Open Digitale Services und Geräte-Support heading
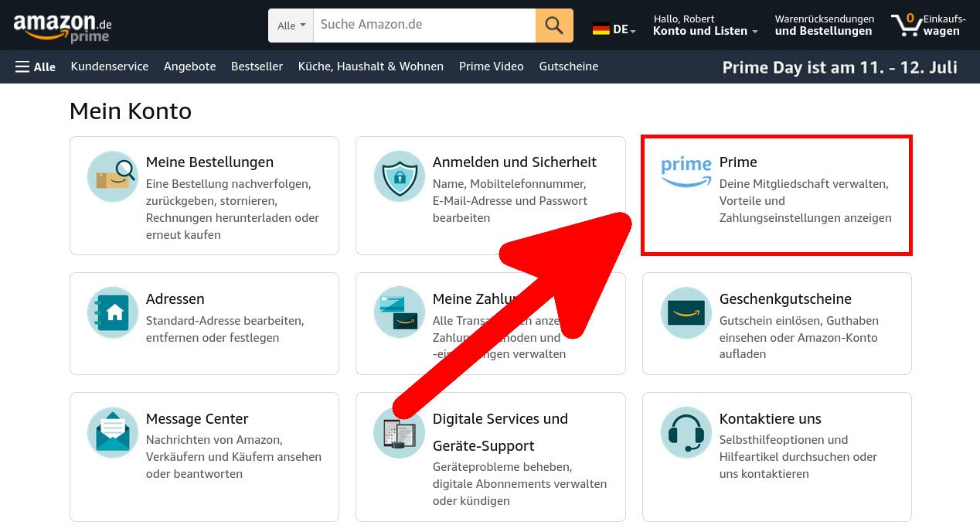 tap(500, 432)
